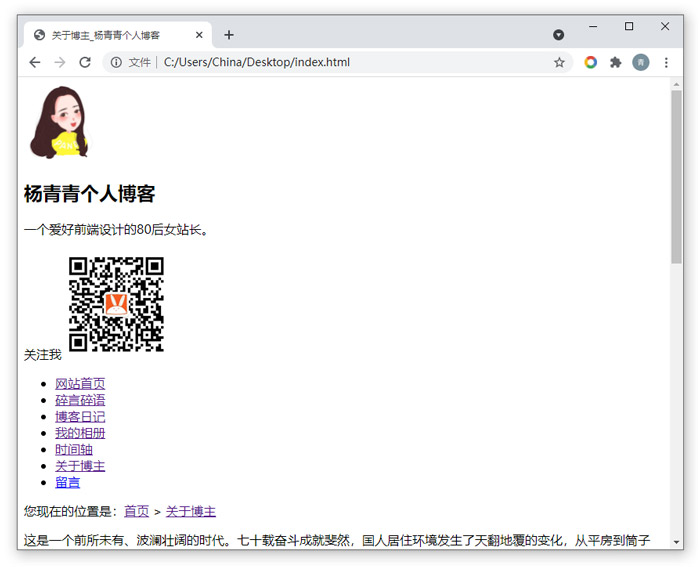Click the 首页 breadcrumb link
Viewport: 700px width, 567px height.
(x=136, y=511)
